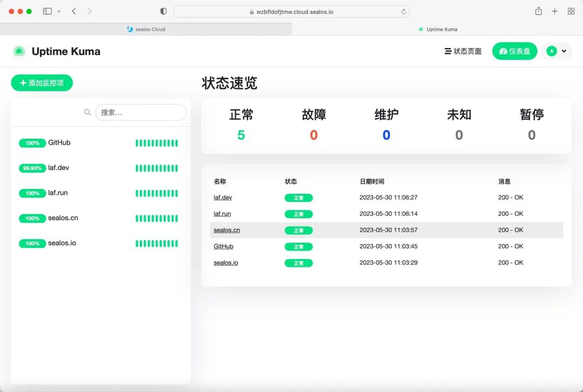The width and height of the screenshot is (583, 392).
Task: Click the 名称 column header
Action: click(x=220, y=181)
